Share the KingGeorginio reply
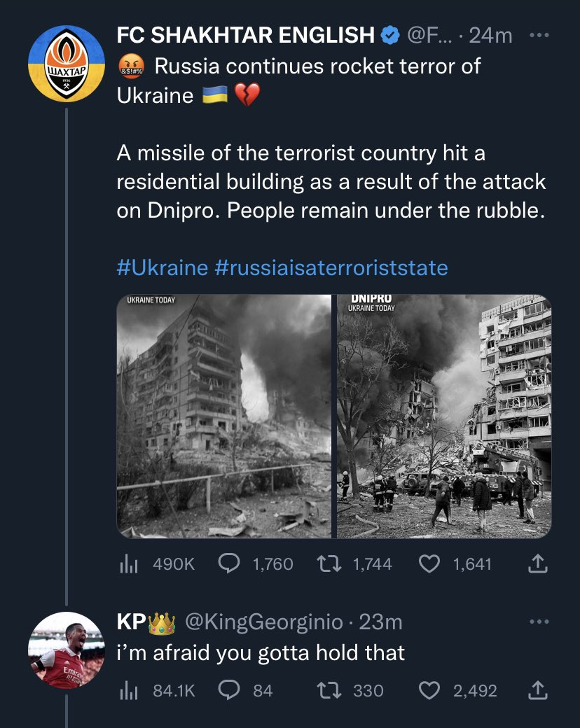Screen dimensions: 580x728 536,691
